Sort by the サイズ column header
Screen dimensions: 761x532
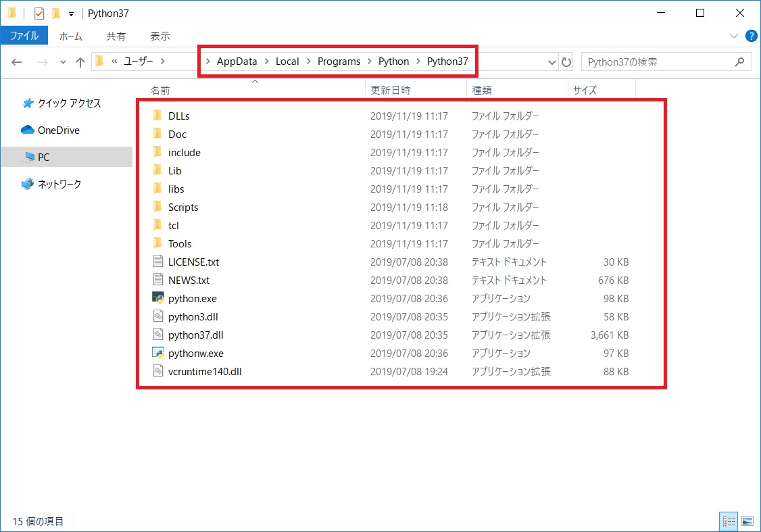[585, 91]
